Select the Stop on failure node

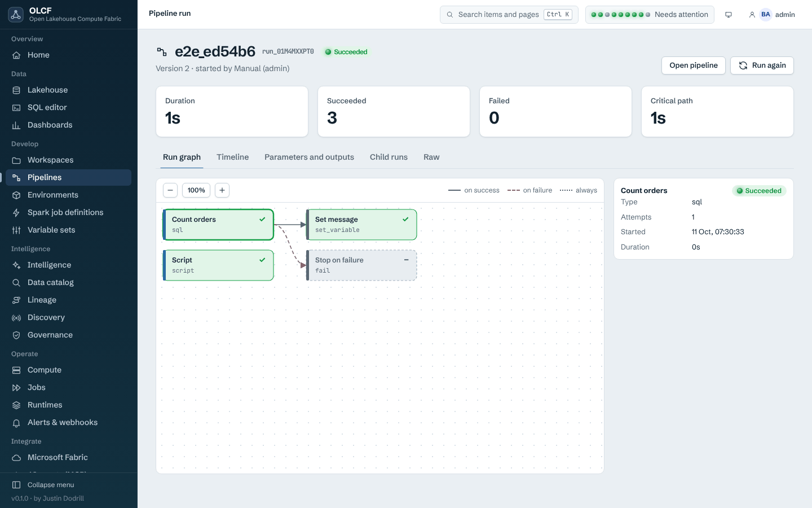361,265
